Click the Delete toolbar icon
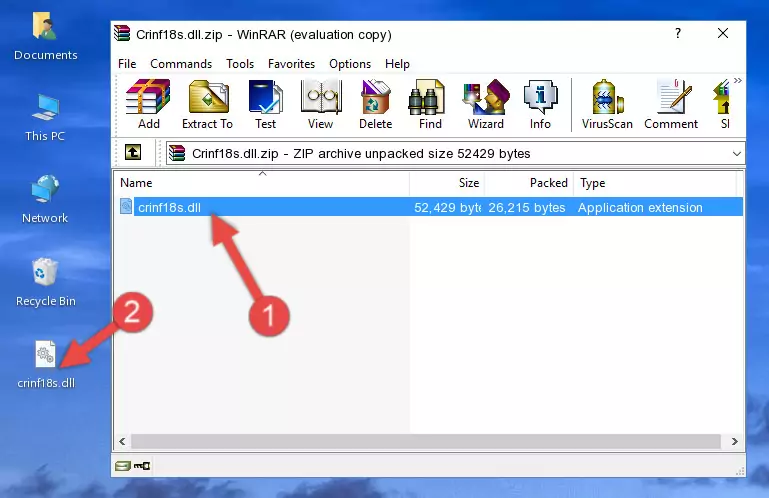The height and width of the screenshot is (498, 769). pyautogui.click(x=375, y=105)
